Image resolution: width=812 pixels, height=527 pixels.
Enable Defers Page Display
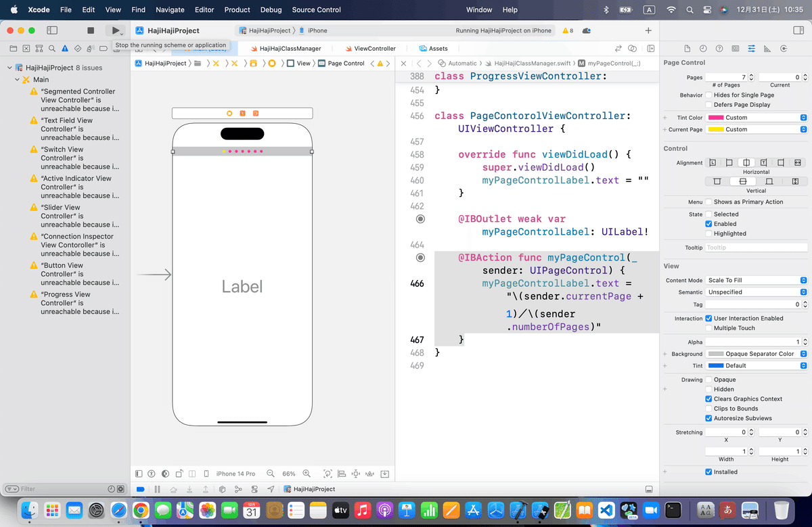coord(708,105)
